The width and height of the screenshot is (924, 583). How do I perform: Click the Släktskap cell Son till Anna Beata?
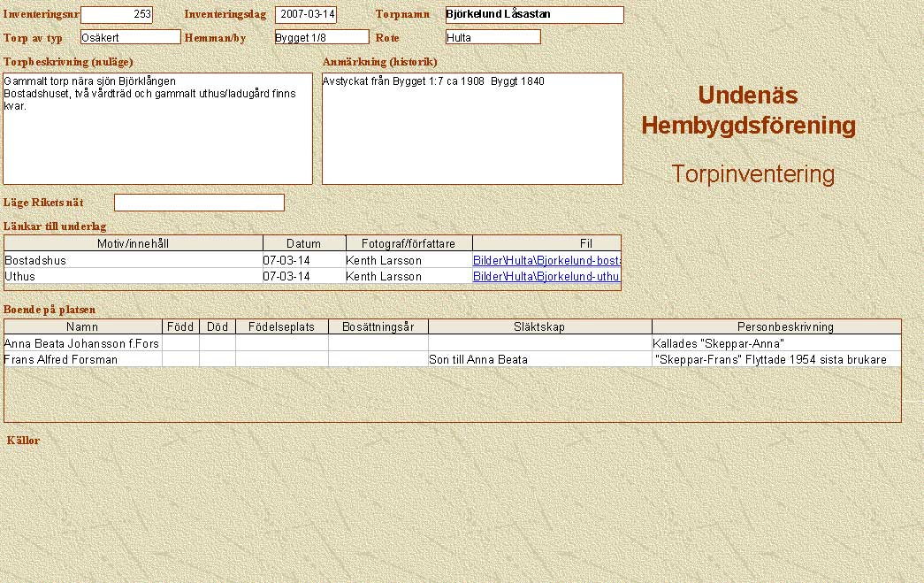[x=539, y=359]
